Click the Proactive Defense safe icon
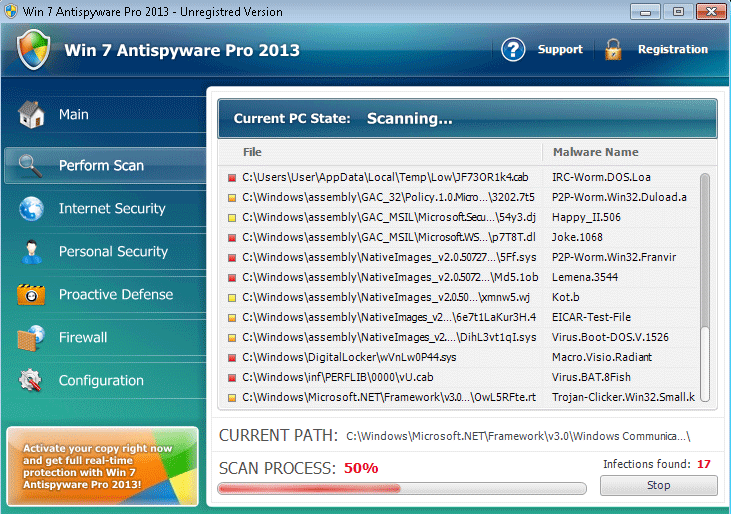Image resolution: width=731 pixels, height=514 pixels. (31, 295)
